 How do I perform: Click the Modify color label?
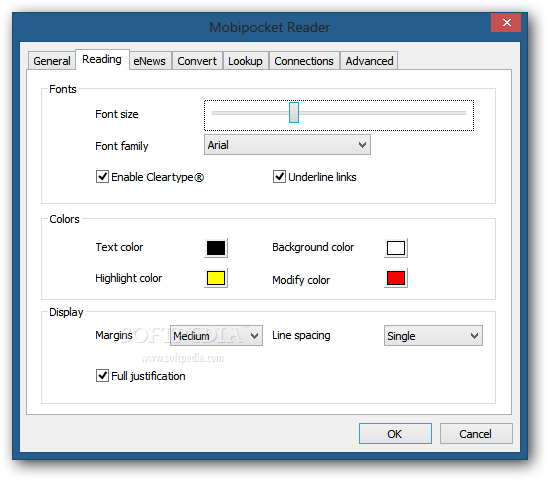(x=301, y=280)
